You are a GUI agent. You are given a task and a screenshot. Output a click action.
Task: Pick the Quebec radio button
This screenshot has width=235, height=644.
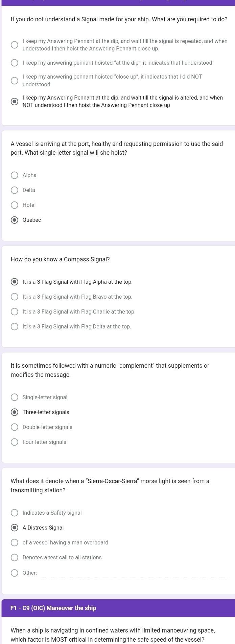[x=15, y=220]
